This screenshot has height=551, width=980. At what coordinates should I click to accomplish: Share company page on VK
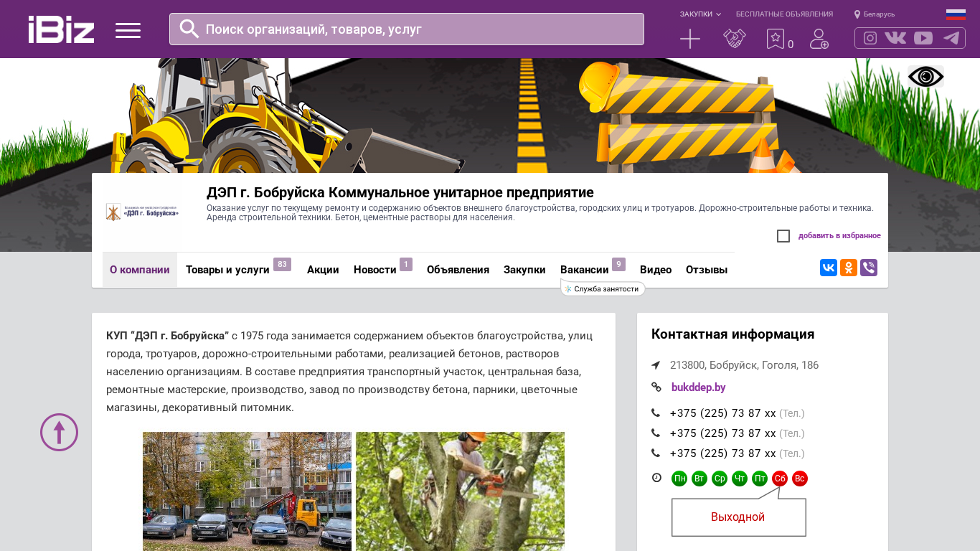(829, 268)
